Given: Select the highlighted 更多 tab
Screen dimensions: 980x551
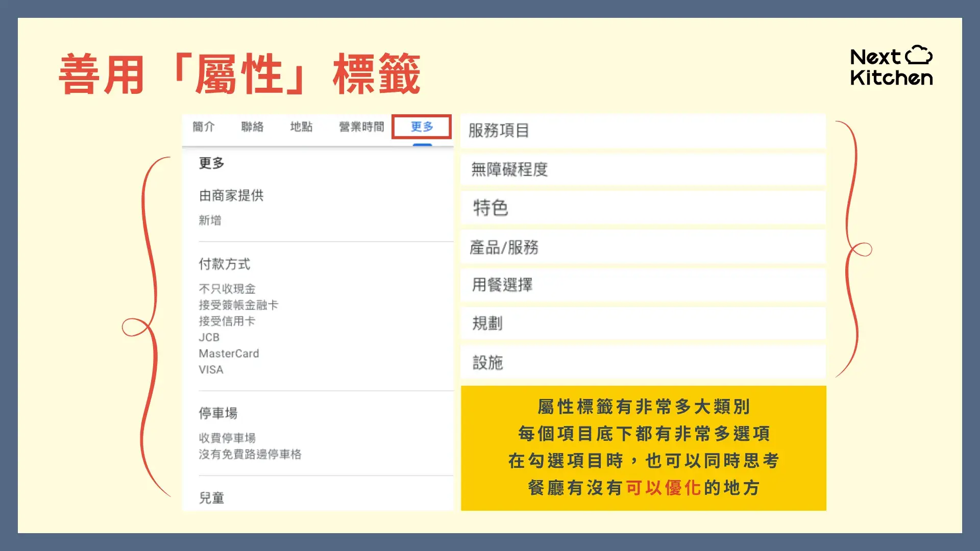Looking at the screenshot, I should click(x=422, y=127).
